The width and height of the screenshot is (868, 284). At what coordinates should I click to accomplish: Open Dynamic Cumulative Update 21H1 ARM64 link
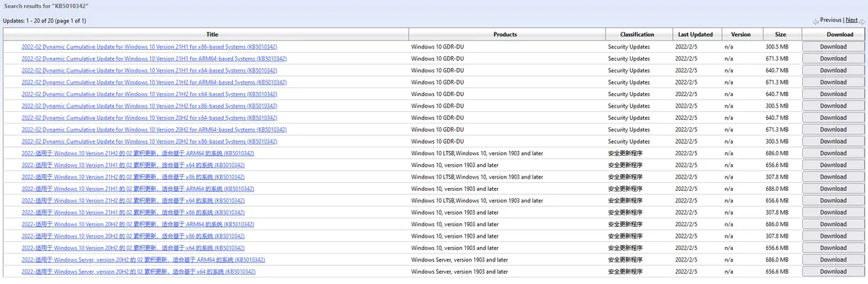tap(154, 59)
